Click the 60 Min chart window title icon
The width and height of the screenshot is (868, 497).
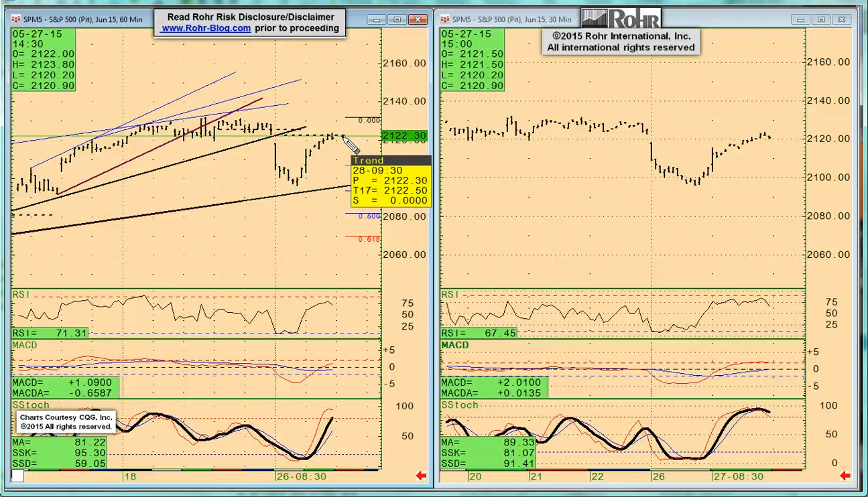point(16,19)
